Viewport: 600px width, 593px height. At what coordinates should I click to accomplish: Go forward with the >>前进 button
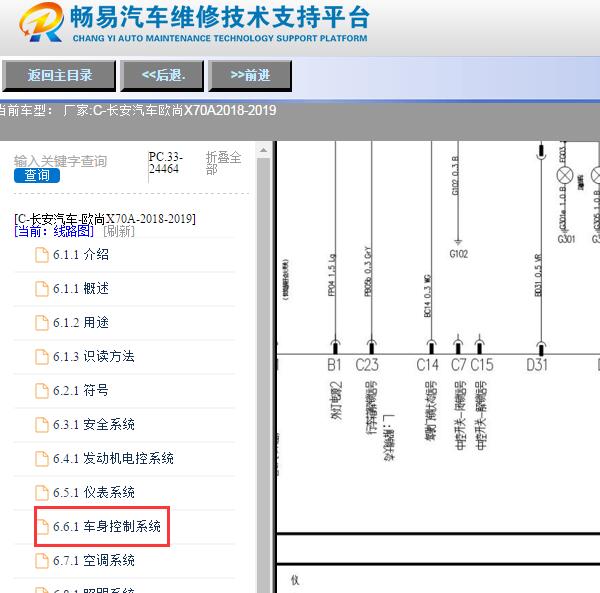250,75
